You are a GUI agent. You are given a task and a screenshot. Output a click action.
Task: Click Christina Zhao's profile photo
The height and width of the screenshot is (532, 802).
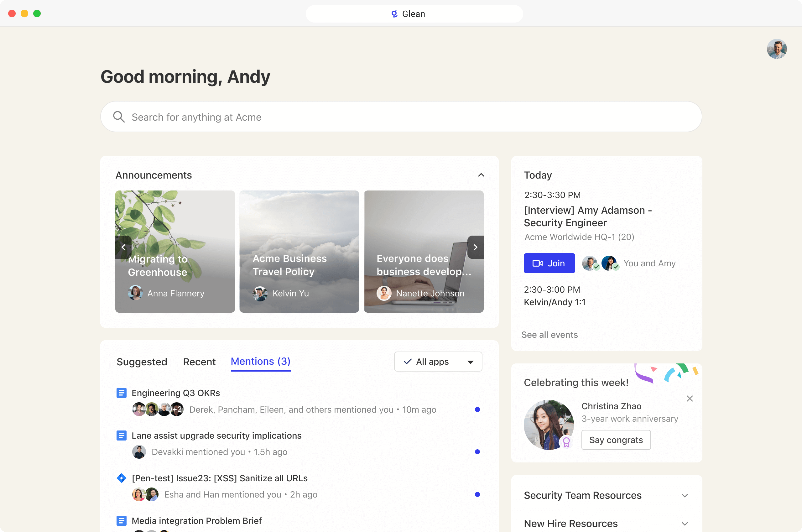pyautogui.click(x=549, y=425)
